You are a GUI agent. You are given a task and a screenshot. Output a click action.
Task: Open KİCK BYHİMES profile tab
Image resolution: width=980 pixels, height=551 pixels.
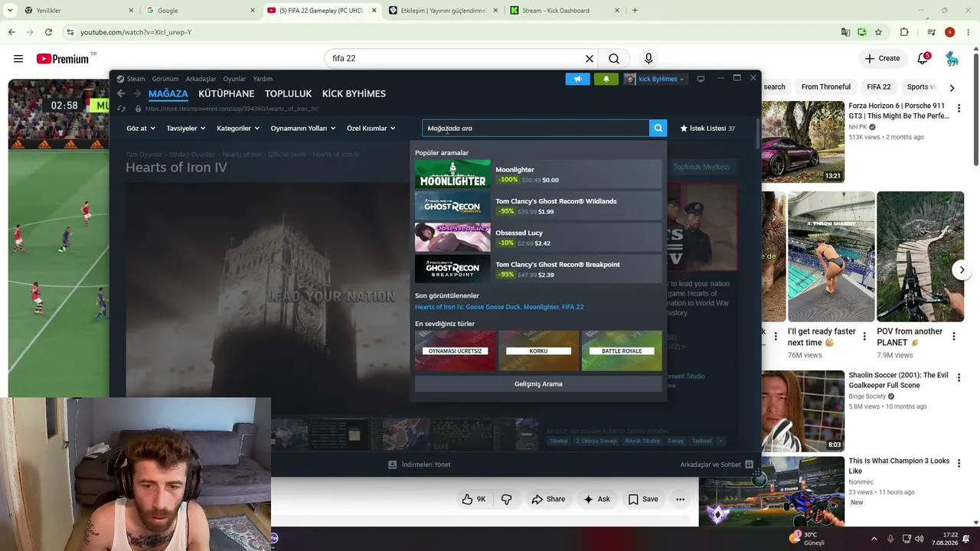coord(354,93)
